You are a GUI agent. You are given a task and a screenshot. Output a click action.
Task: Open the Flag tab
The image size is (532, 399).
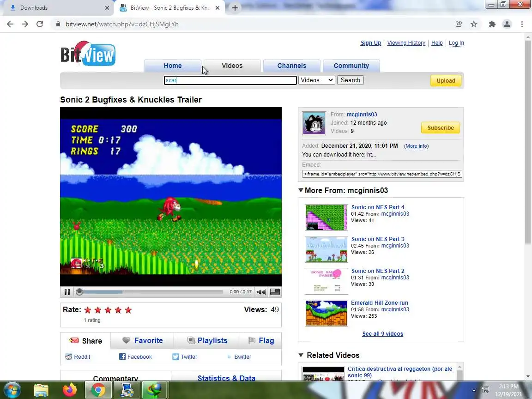260,340
